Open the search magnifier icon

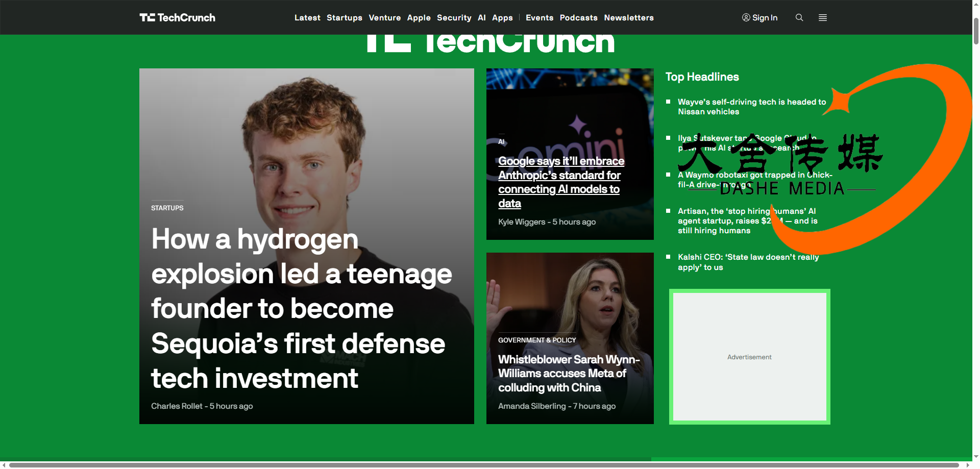[x=799, y=17]
